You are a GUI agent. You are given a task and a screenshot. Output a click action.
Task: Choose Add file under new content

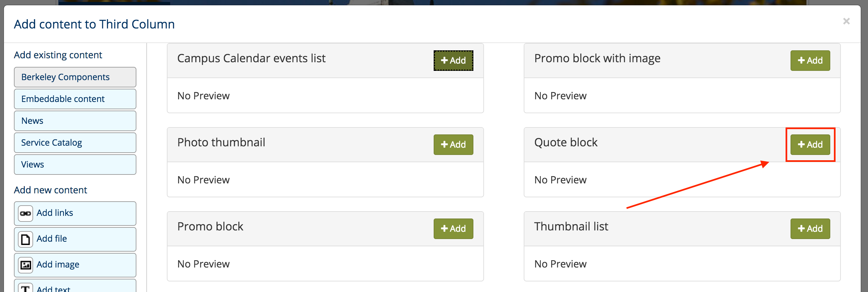75,239
